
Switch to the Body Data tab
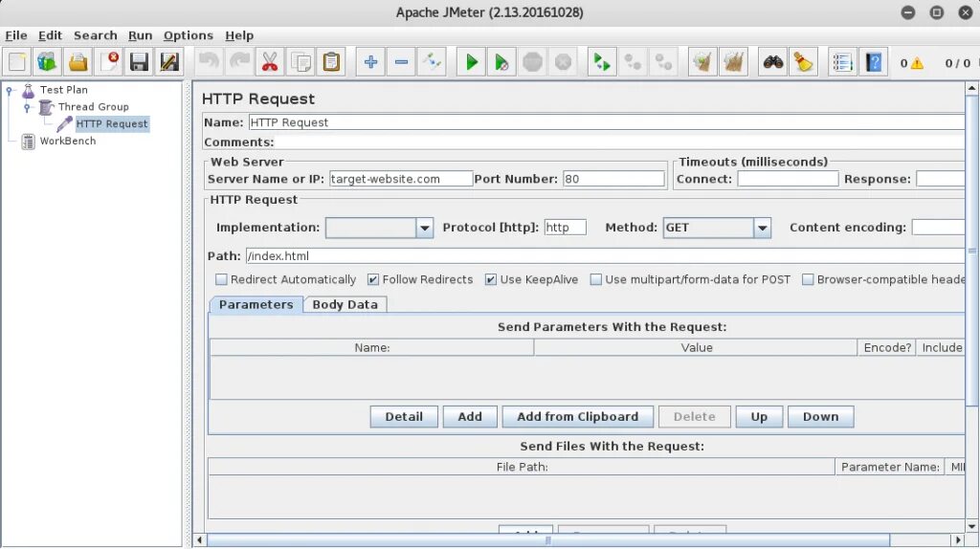pyautogui.click(x=345, y=304)
